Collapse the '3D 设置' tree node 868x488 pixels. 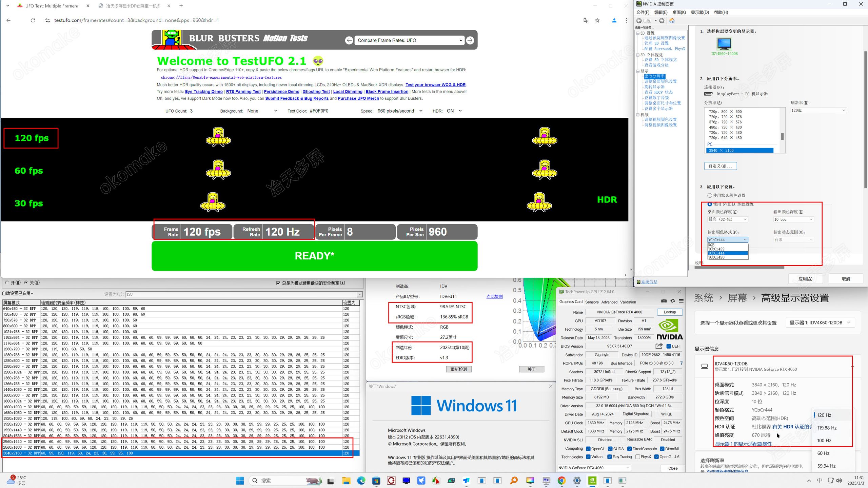638,33
